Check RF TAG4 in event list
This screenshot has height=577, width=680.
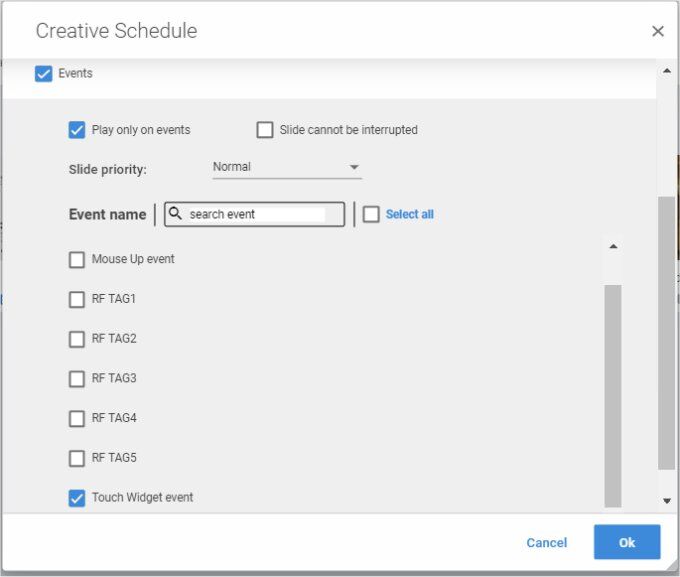click(77, 419)
